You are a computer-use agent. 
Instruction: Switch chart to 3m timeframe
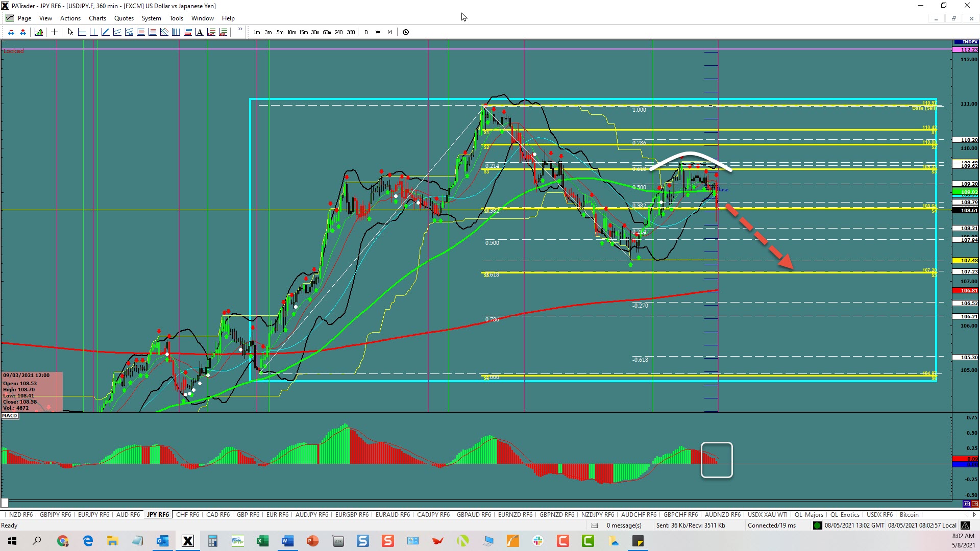[x=268, y=32]
